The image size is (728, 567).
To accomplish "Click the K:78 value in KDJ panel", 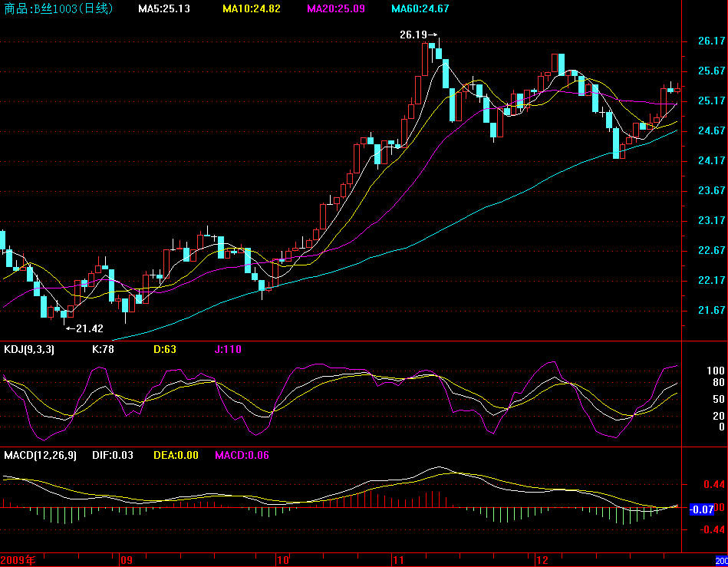I will [103, 350].
